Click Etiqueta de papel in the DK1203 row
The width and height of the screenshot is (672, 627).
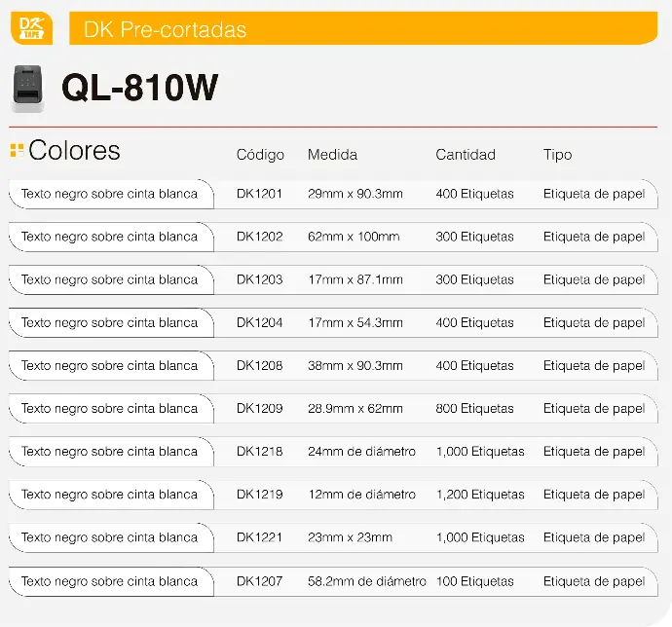point(594,279)
